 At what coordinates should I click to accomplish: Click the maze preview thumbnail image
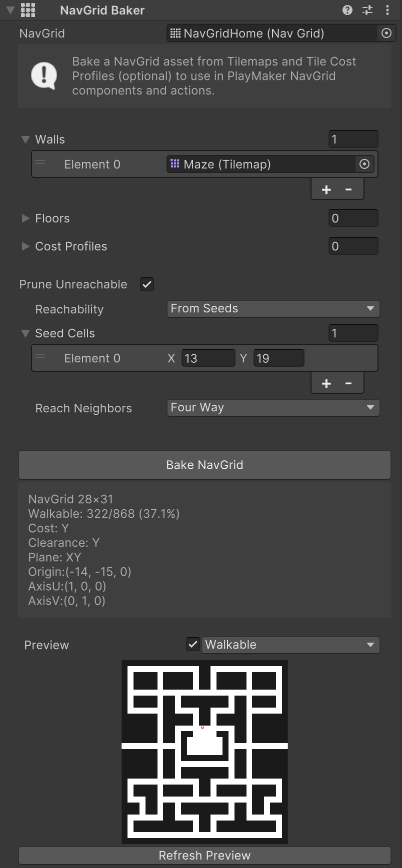pyautogui.click(x=204, y=752)
